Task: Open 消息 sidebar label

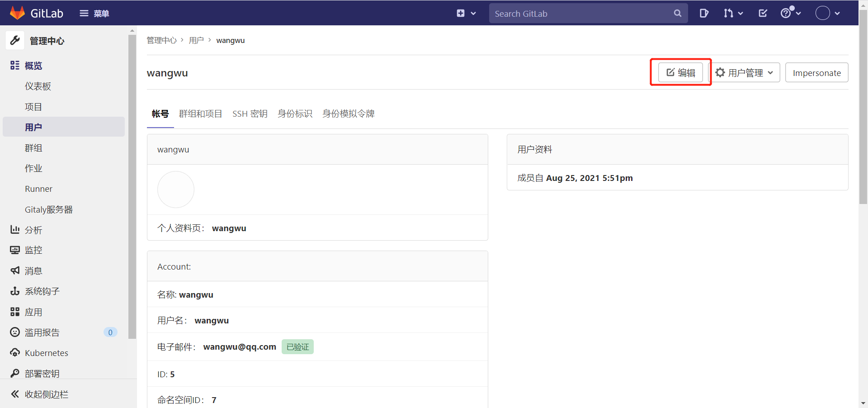Action: (33, 271)
